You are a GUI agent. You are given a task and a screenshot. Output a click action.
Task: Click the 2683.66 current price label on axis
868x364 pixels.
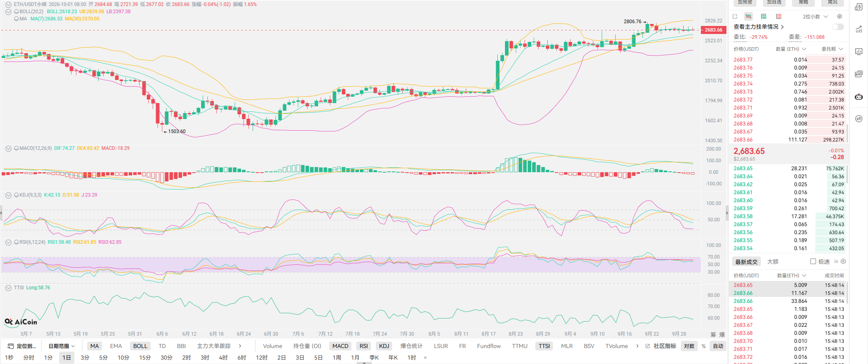click(714, 30)
